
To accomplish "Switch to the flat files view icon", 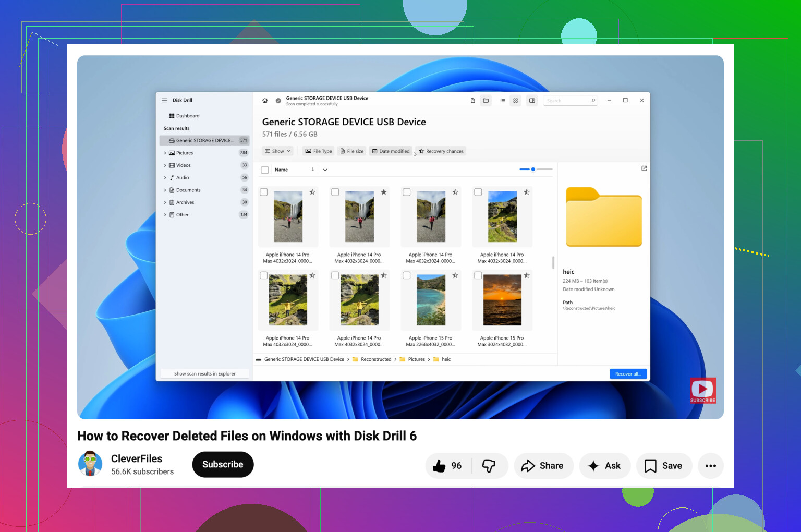I will [473, 101].
